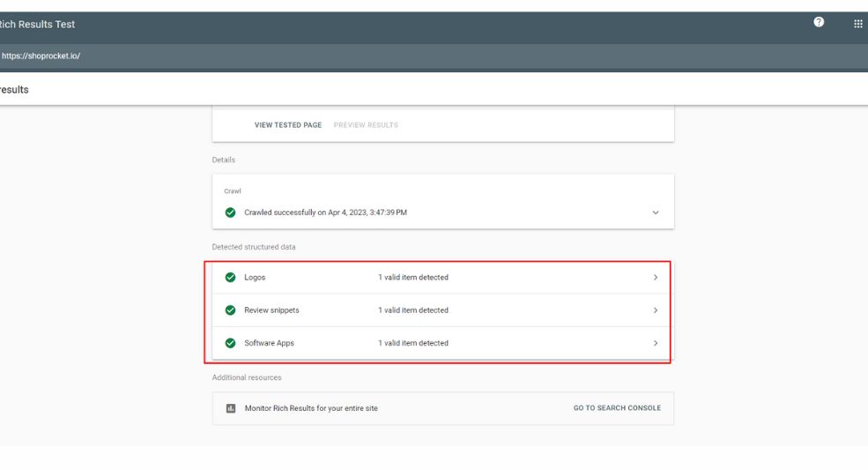
Task: Click '1 valid item detected' in Logos row
Action: pyautogui.click(x=413, y=277)
